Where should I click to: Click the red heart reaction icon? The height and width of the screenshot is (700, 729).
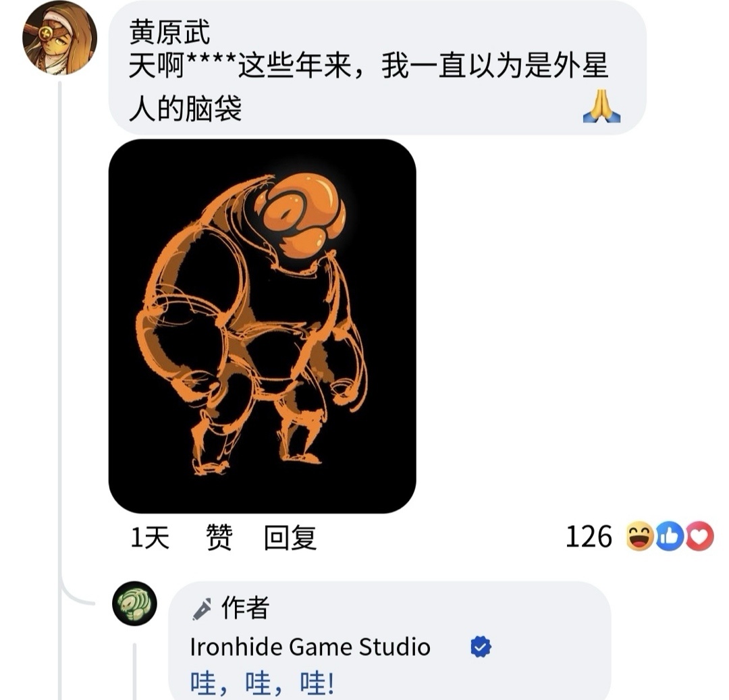coord(699,537)
